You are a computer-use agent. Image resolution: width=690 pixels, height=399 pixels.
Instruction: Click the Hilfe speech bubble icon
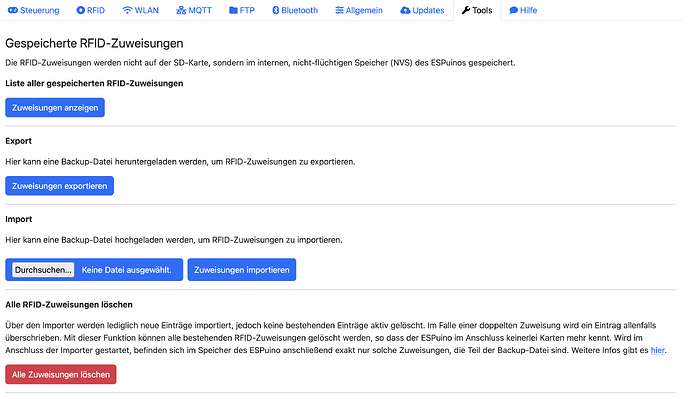(x=514, y=10)
